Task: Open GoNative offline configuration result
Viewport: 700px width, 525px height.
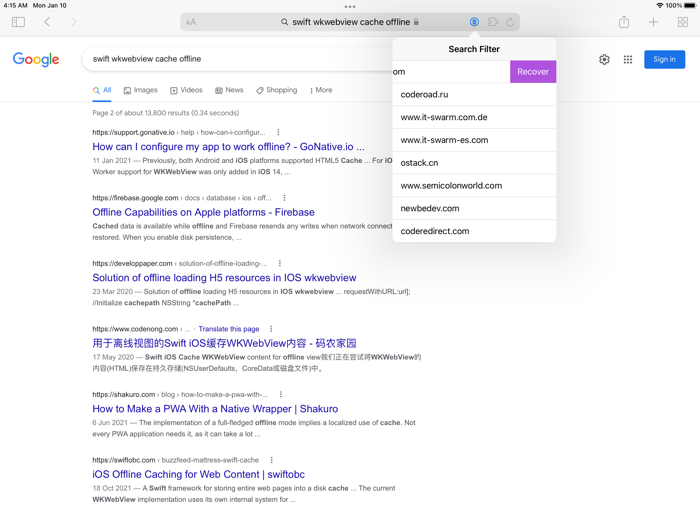Action: 228,147
